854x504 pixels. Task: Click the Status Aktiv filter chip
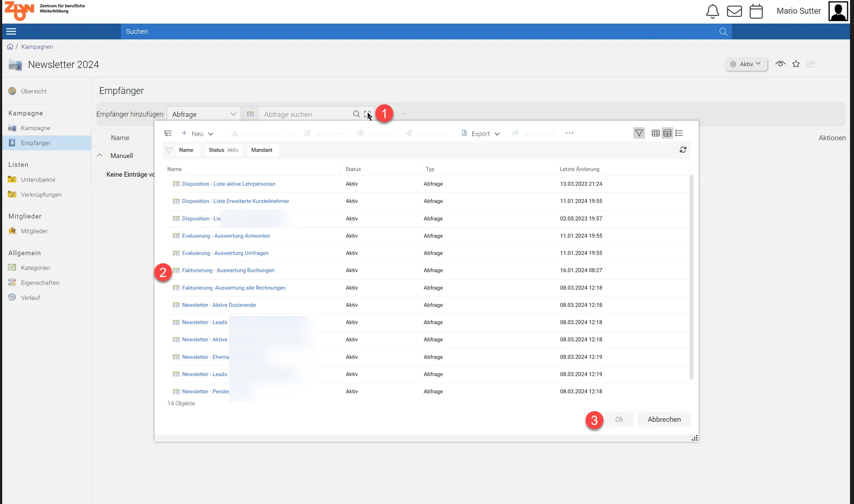(223, 150)
